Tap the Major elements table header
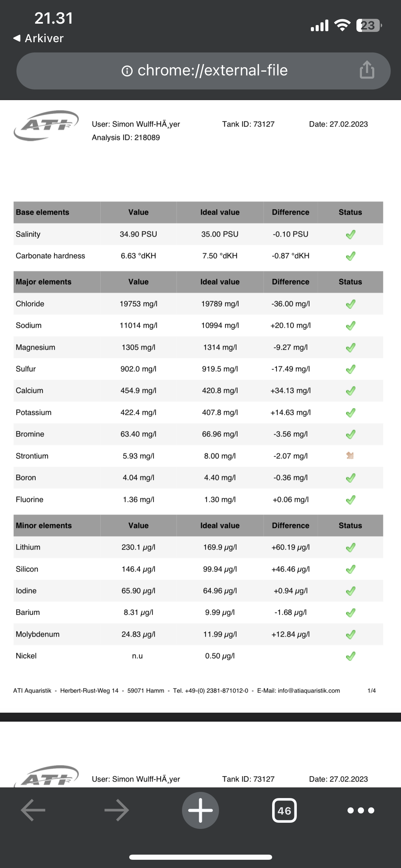Image resolution: width=401 pixels, height=868 pixels. click(x=44, y=282)
